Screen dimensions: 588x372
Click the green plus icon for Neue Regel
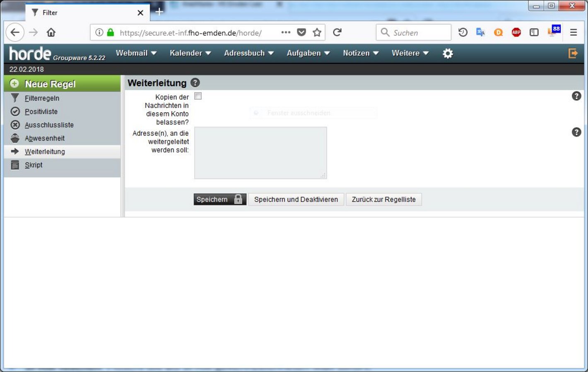click(14, 84)
